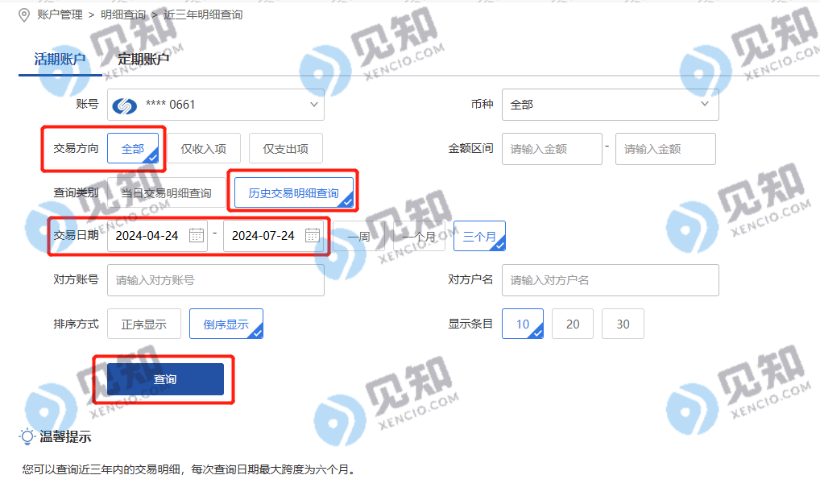Select 正序显示 sort order
Screen dimensions: 820x504
144,324
